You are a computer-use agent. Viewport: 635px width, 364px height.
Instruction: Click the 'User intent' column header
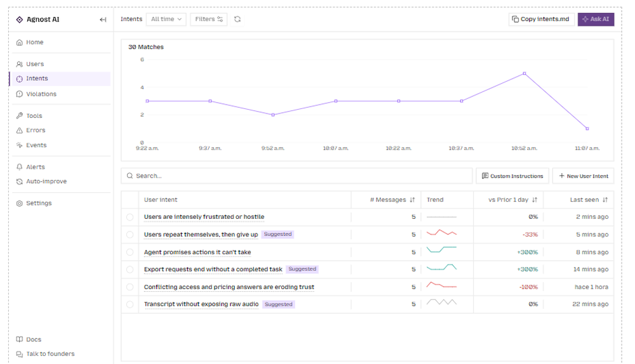pyautogui.click(x=161, y=200)
